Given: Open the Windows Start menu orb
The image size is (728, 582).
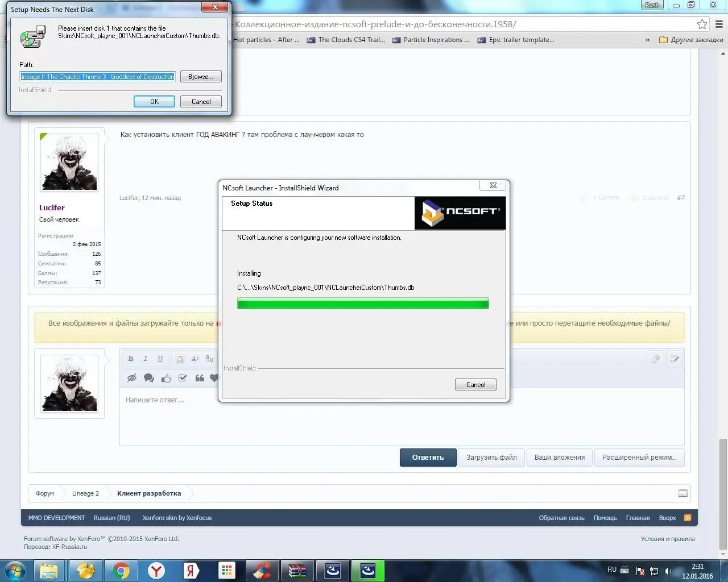Looking at the screenshot, I should click(x=15, y=571).
